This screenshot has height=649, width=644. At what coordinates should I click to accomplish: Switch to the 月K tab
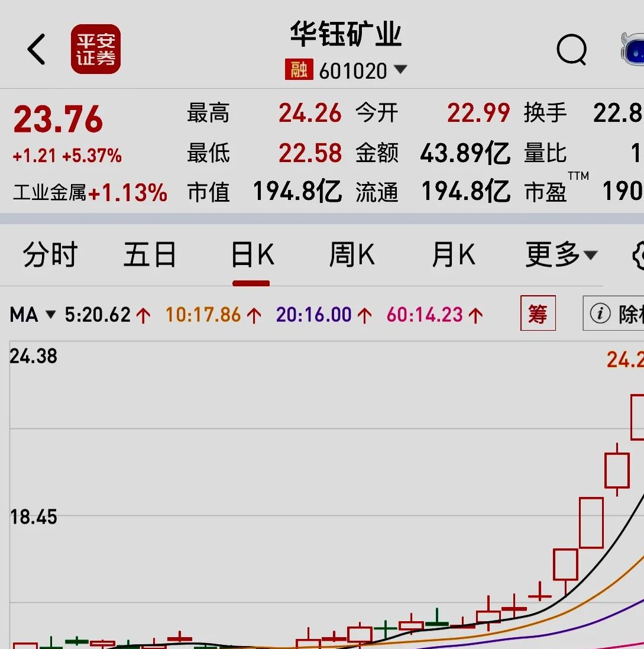pos(454,256)
